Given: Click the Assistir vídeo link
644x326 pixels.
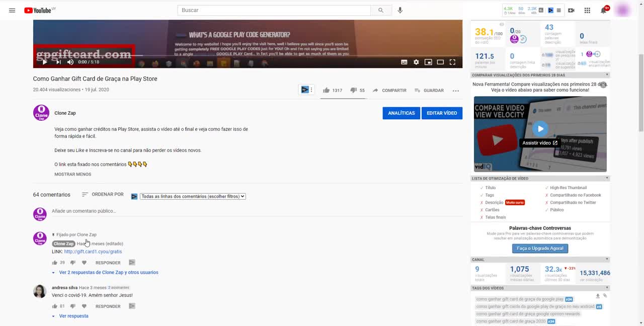Looking at the screenshot, I should pos(540,143).
